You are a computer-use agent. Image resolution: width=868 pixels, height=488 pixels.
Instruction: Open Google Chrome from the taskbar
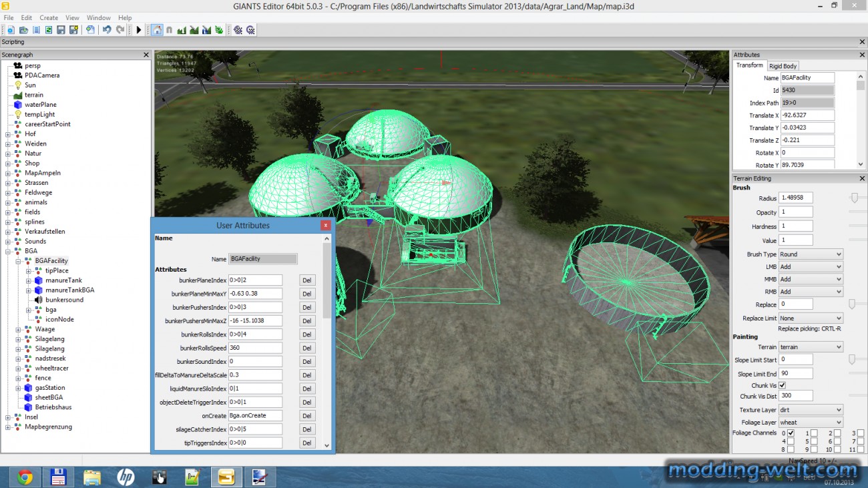pyautogui.click(x=25, y=477)
